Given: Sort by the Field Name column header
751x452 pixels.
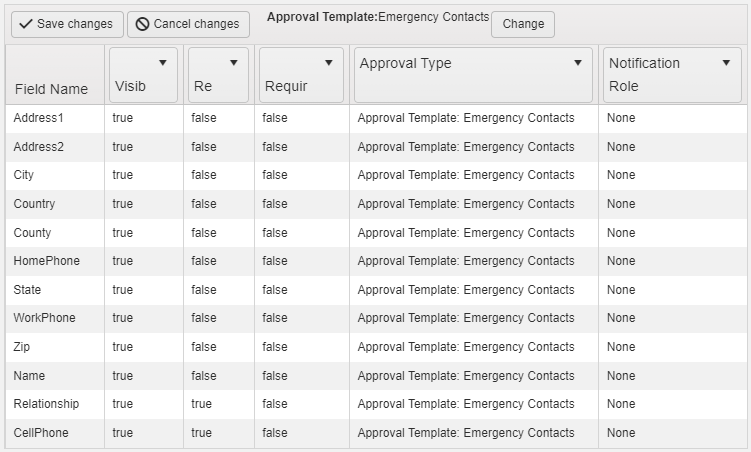Looking at the screenshot, I should coord(51,89).
